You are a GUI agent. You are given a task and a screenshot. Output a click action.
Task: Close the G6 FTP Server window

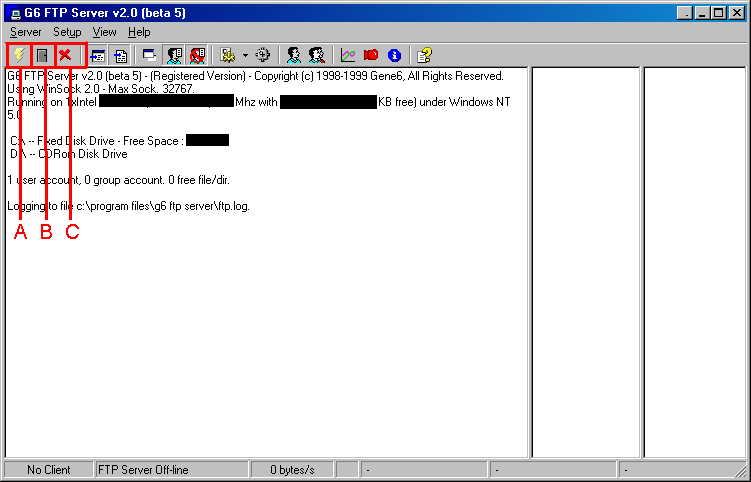point(737,13)
